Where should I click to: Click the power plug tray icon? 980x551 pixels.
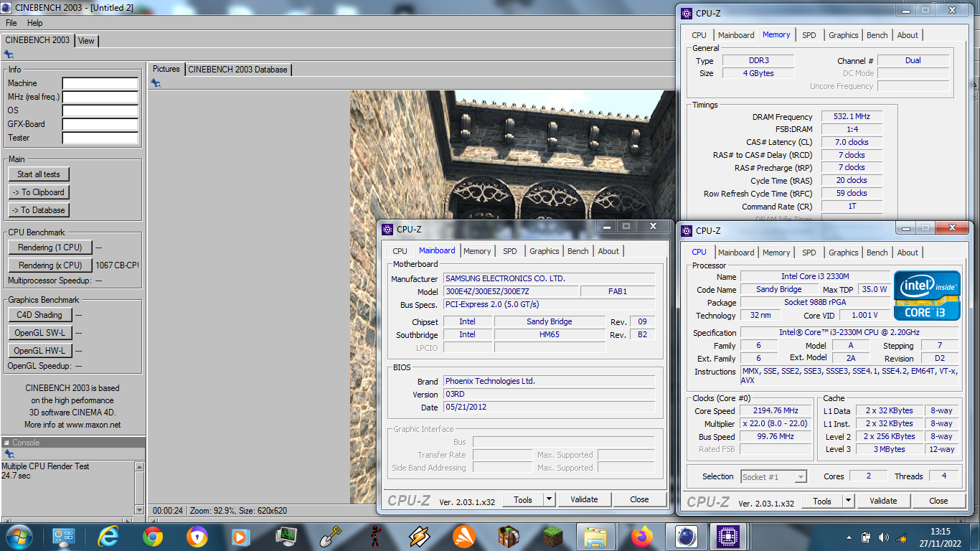pos(866,537)
